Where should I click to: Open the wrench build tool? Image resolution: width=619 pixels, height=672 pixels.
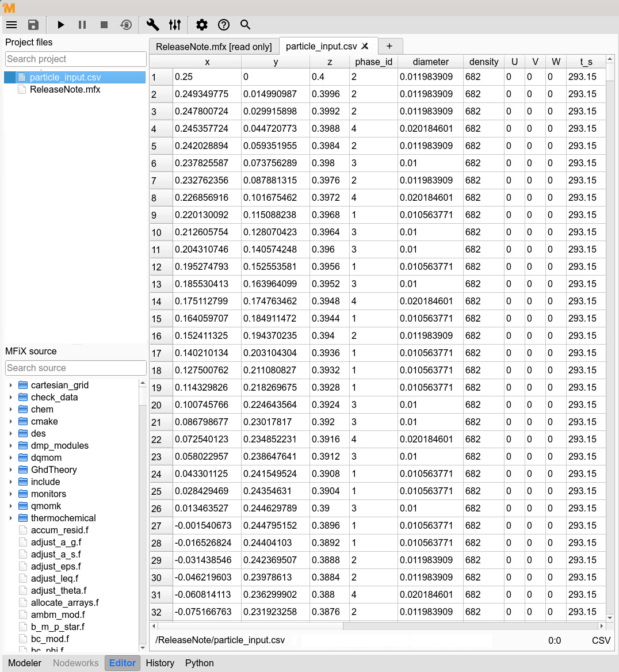point(152,25)
